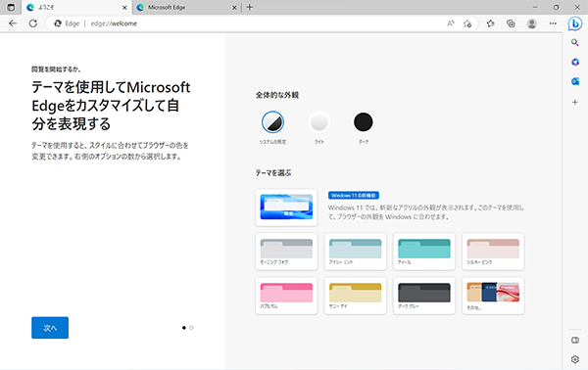The width and height of the screenshot is (588, 370).
Task: Open the Favorites list icon
Action: click(x=491, y=23)
